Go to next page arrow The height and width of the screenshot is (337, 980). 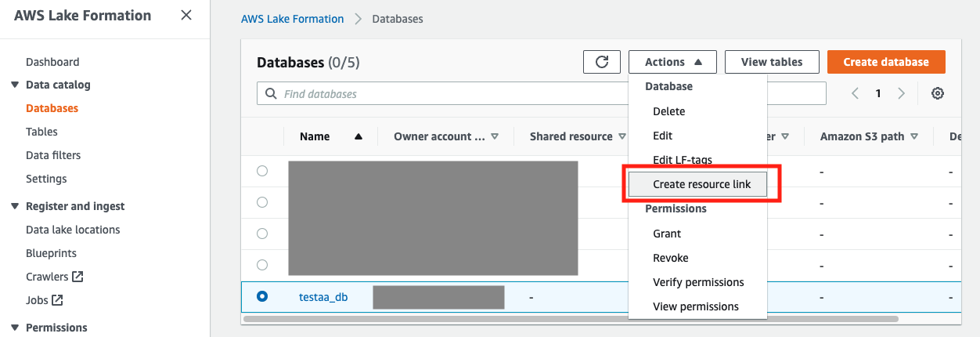tap(902, 93)
